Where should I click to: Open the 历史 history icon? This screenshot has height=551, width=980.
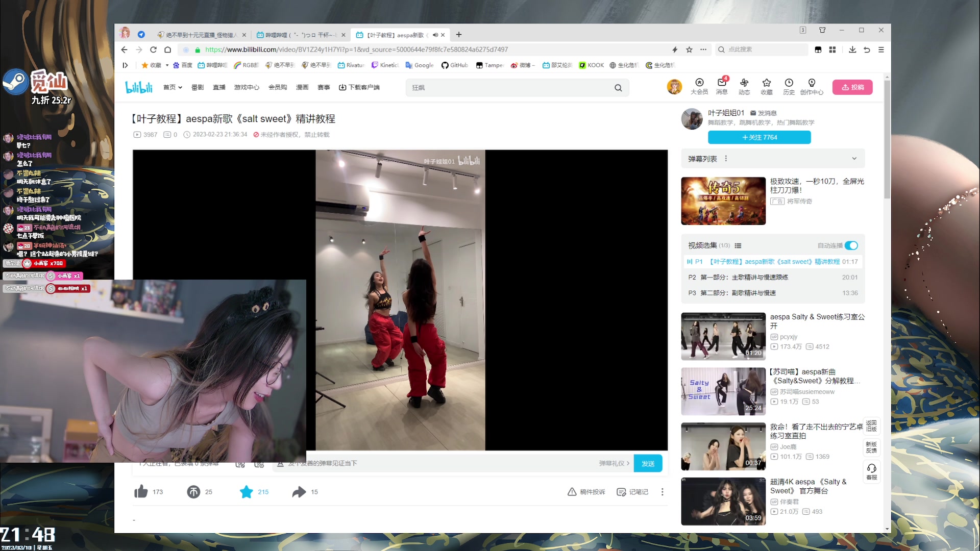click(x=789, y=86)
